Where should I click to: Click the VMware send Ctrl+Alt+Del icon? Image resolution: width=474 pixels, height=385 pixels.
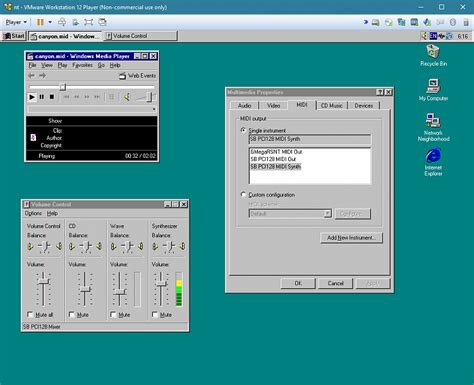62,22
